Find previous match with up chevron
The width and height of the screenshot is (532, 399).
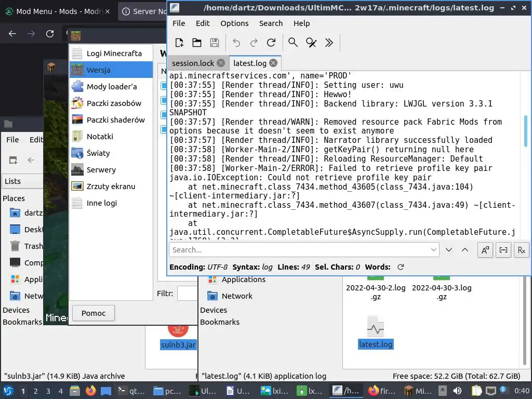tap(465, 250)
